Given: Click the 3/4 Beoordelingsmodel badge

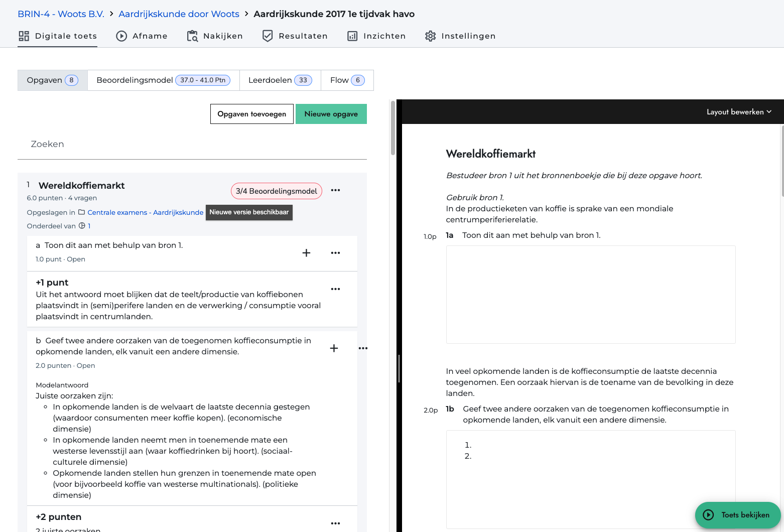Looking at the screenshot, I should [x=277, y=191].
